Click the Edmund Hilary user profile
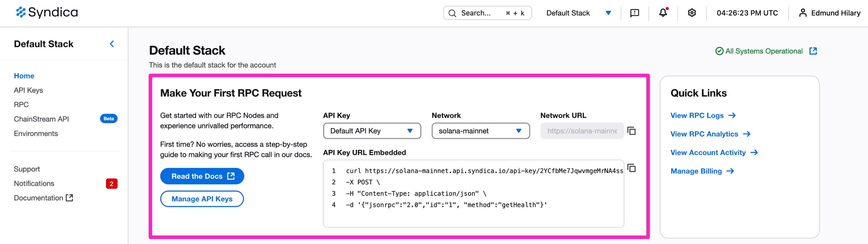 829,13
